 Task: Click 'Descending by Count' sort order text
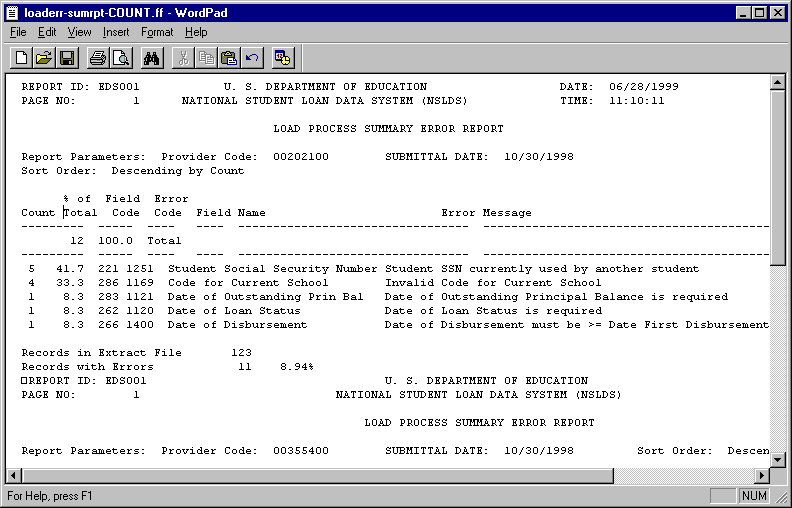point(178,171)
